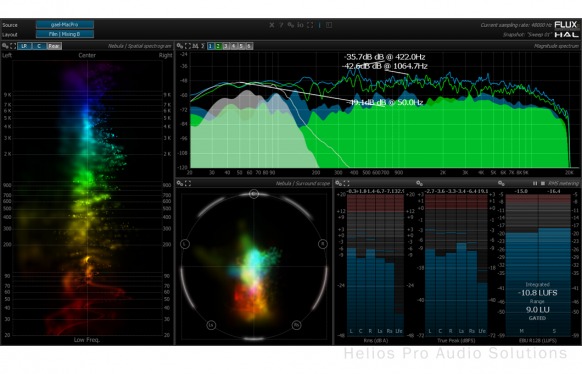Viewport: 582px width, 374px height.
Task: Pause the RMS metering
Action: (535, 183)
